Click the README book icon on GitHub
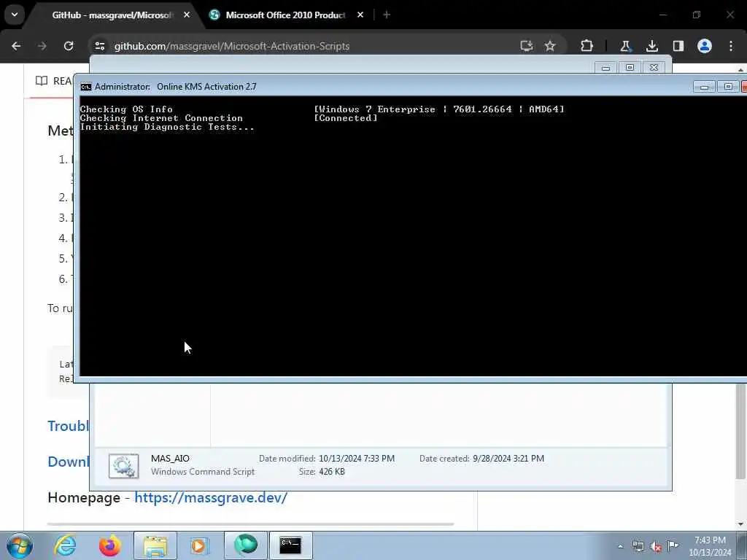 42,80
